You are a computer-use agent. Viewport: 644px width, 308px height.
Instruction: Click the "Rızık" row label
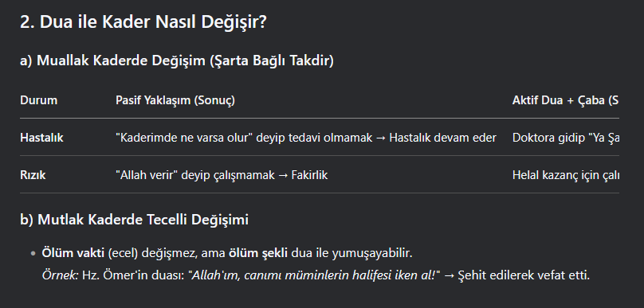33,175
